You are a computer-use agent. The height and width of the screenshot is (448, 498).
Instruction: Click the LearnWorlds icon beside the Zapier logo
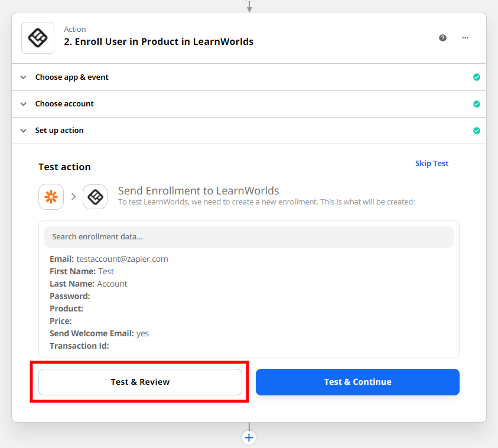coord(95,196)
